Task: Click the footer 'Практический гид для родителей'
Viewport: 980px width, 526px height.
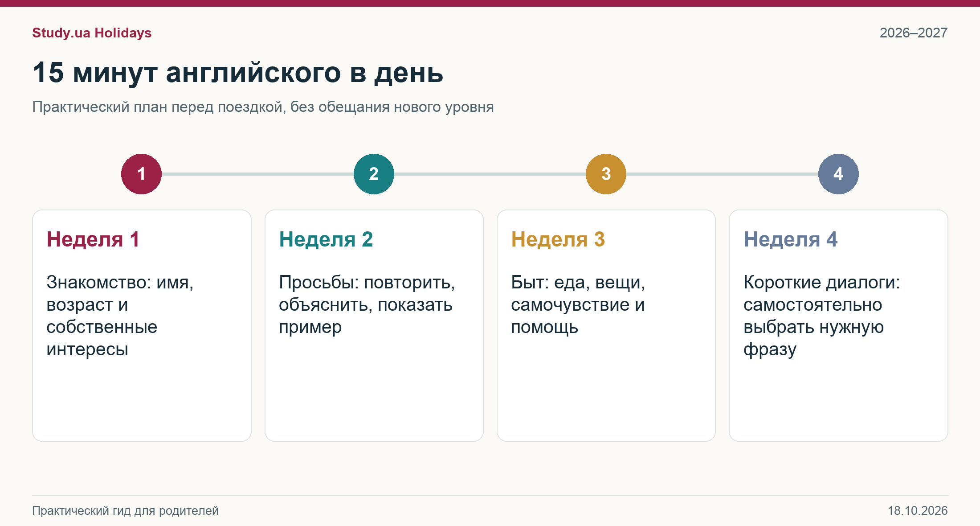Action: 125,511
